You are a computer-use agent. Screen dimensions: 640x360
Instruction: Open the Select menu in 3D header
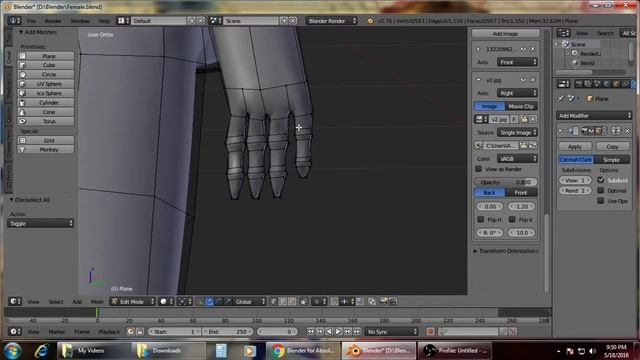56,302
